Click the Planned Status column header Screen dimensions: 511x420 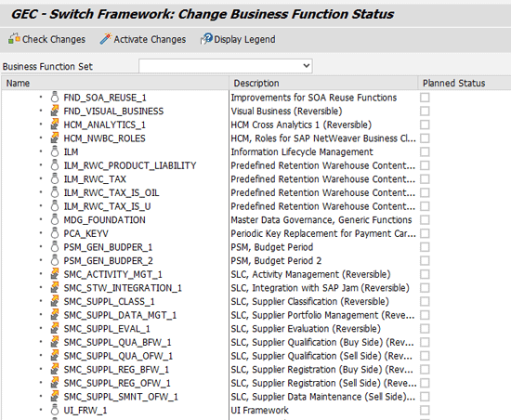pyautogui.click(x=465, y=83)
